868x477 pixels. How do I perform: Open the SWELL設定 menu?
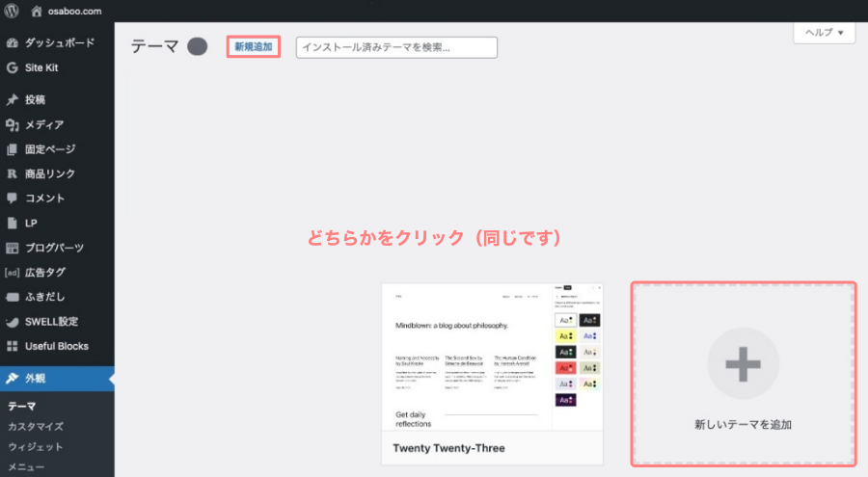(51, 322)
